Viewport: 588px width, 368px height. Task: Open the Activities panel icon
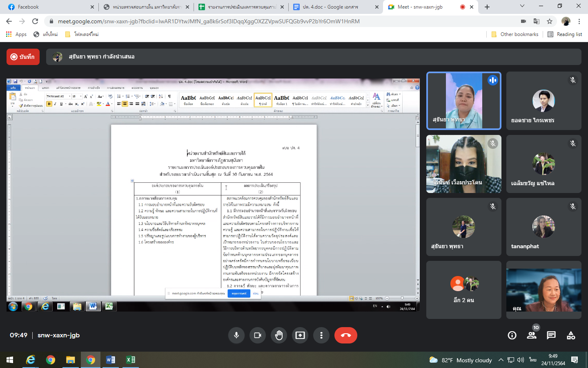[571, 335]
